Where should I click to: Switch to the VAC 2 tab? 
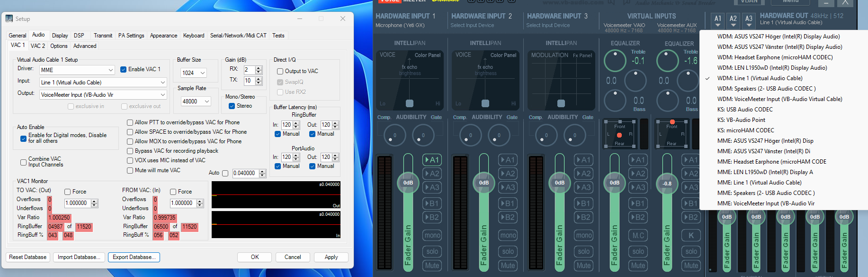(38, 46)
